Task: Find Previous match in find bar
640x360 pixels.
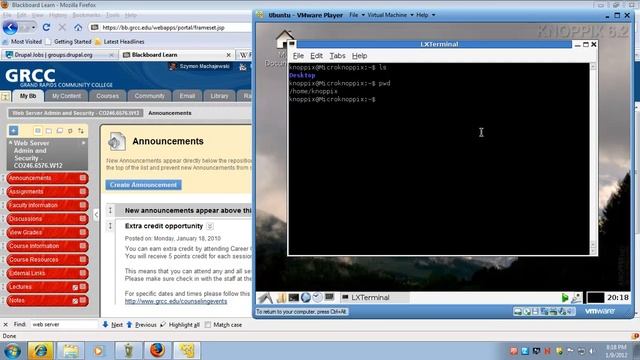Action: (141, 324)
